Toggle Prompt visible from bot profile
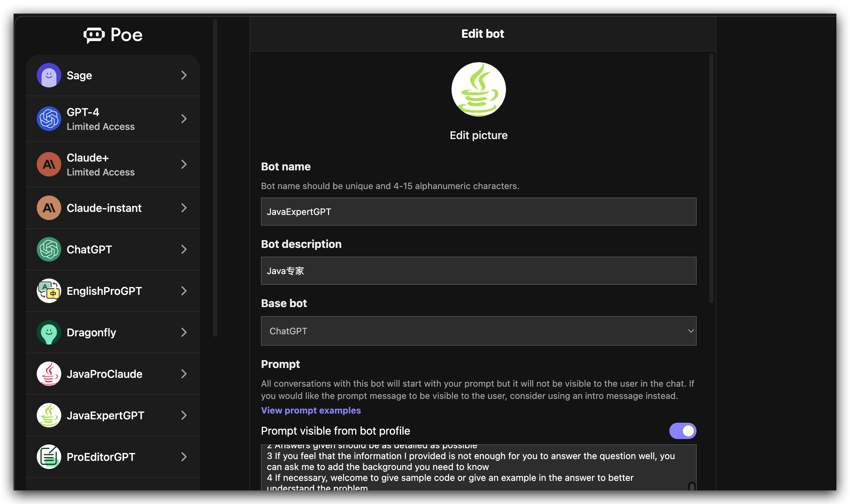Image resolution: width=850 pixels, height=504 pixels. pyautogui.click(x=683, y=431)
